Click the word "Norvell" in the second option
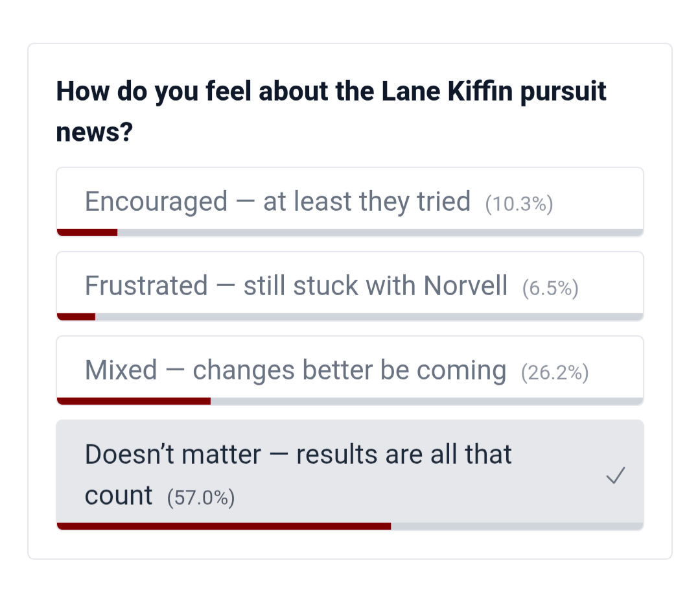 point(465,286)
